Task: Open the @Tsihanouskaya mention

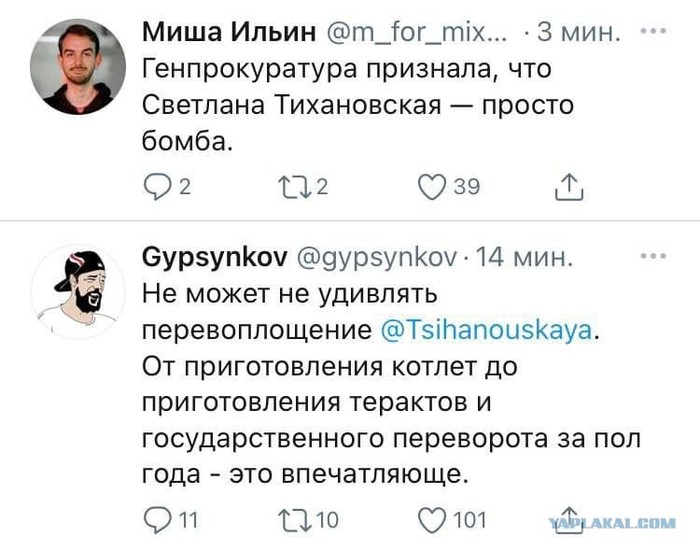Action: tap(487, 331)
